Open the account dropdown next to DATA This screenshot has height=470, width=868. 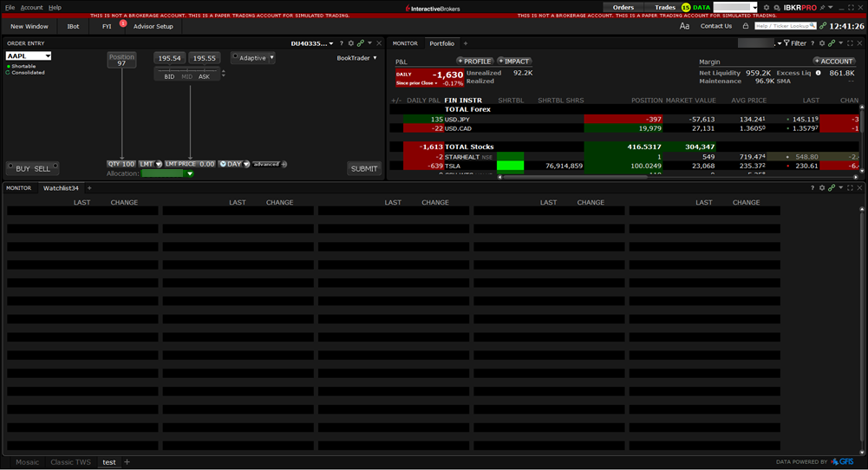point(754,8)
